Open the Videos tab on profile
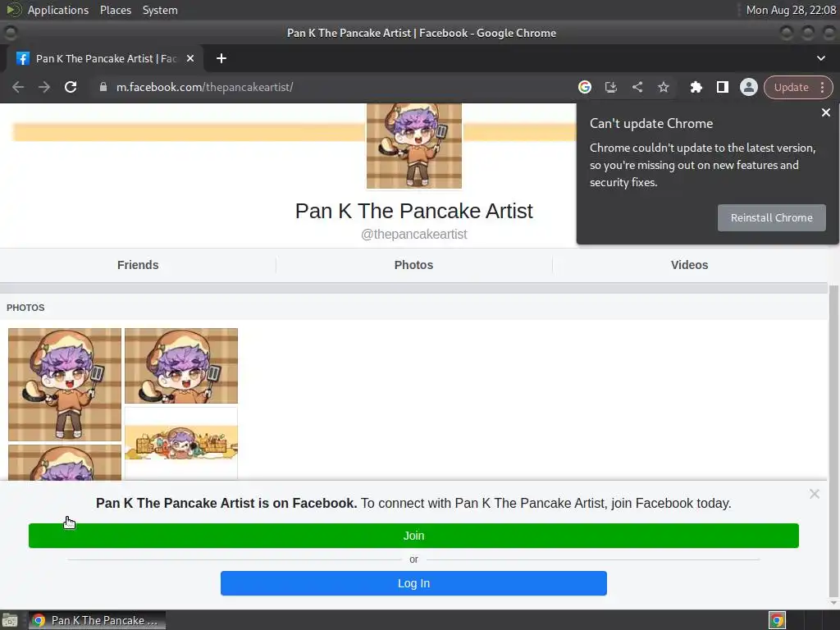The height and width of the screenshot is (630, 840). 689,265
